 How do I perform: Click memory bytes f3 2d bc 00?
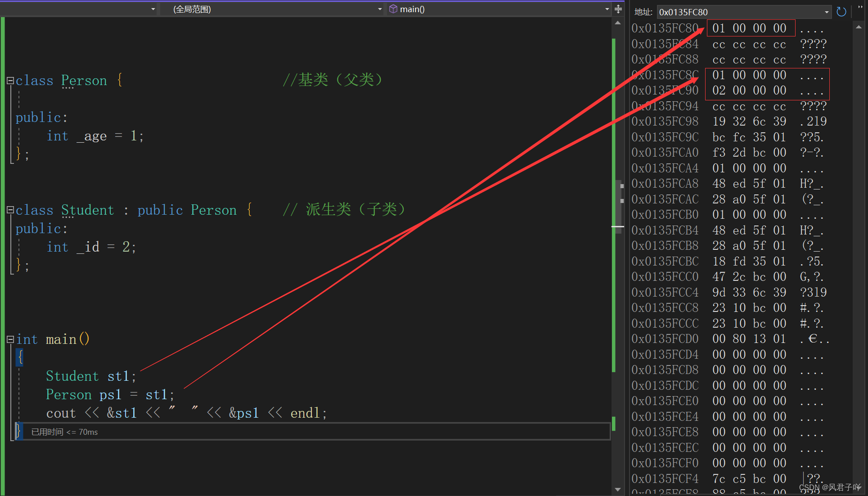[x=749, y=153]
